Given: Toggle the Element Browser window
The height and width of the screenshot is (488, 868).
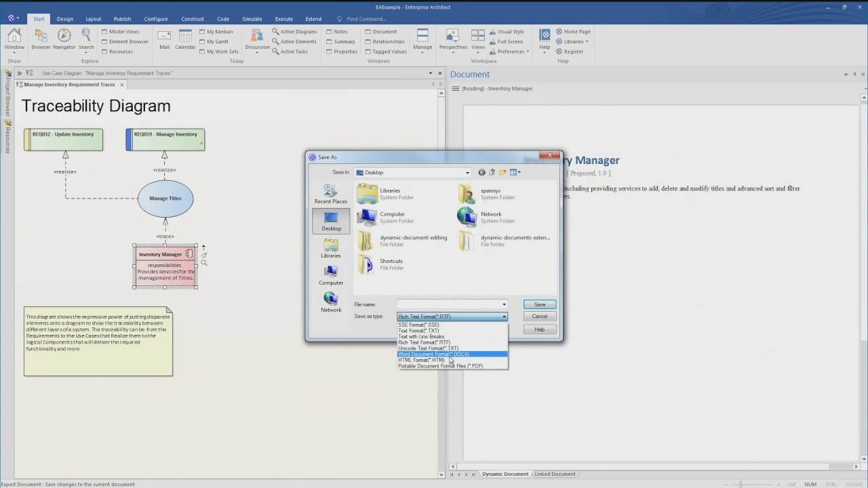Looking at the screenshot, I should [125, 41].
